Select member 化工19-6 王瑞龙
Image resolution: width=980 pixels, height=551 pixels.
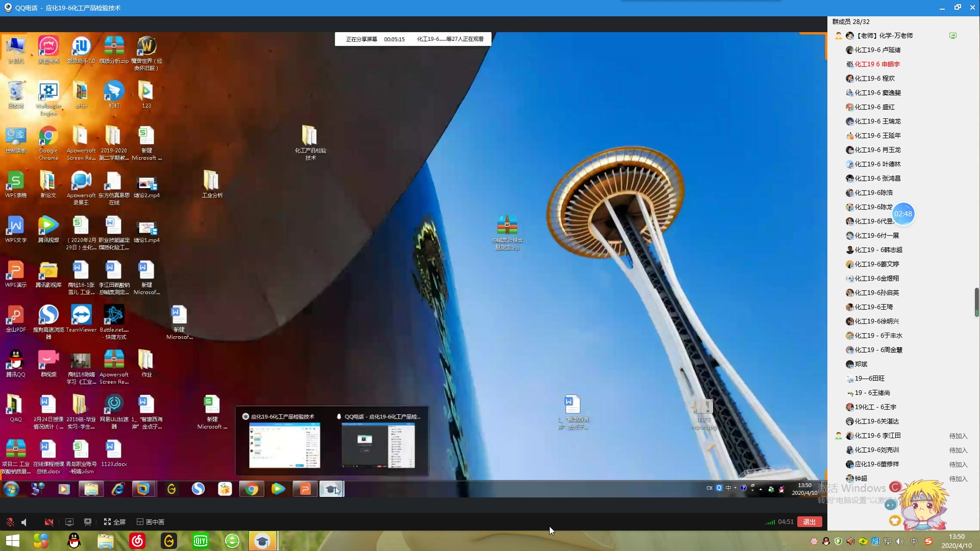(x=873, y=121)
